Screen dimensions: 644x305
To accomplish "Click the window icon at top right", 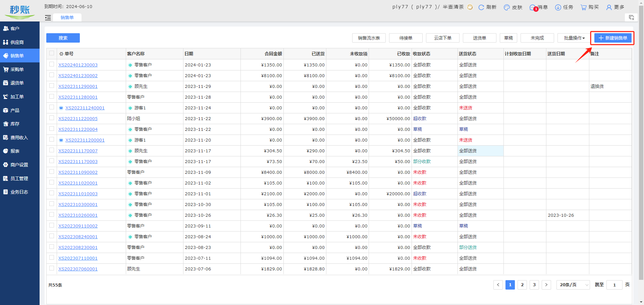I will click(631, 17).
